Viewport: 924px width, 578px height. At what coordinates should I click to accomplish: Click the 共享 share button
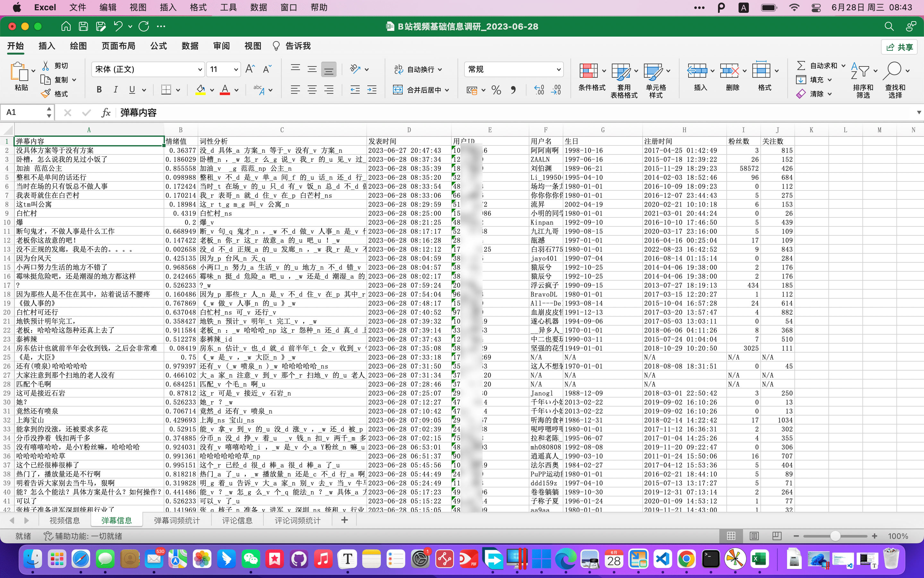click(899, 47)
